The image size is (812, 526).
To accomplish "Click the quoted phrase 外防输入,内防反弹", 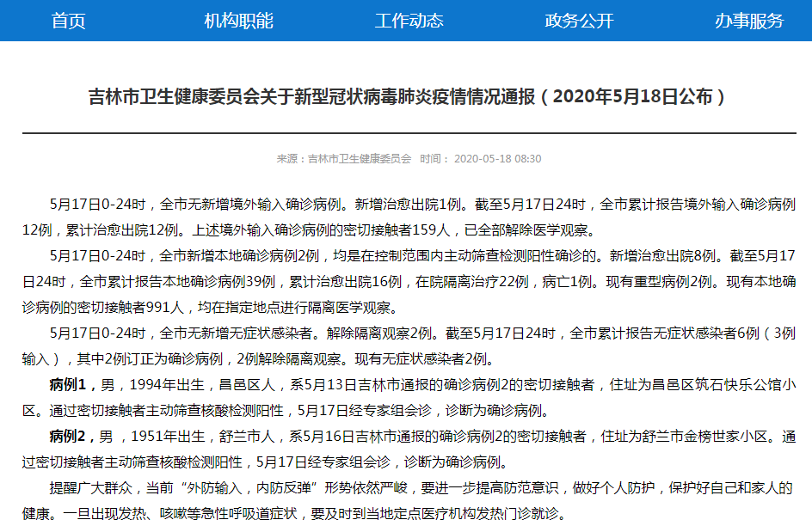I will (247, 487).
